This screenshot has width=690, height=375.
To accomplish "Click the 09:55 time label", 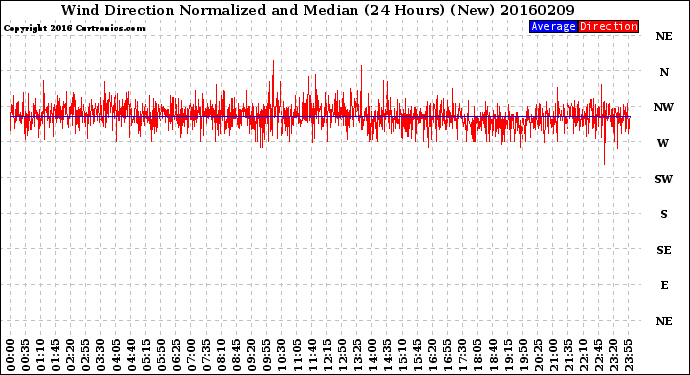I will coord(267,355).
